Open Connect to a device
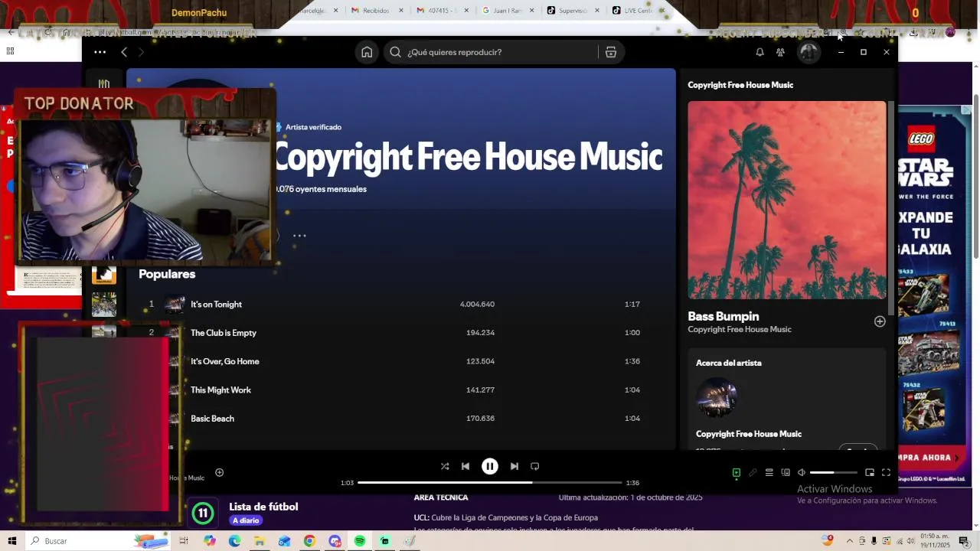This screenshot has width=980, height=551. [786, 473]
